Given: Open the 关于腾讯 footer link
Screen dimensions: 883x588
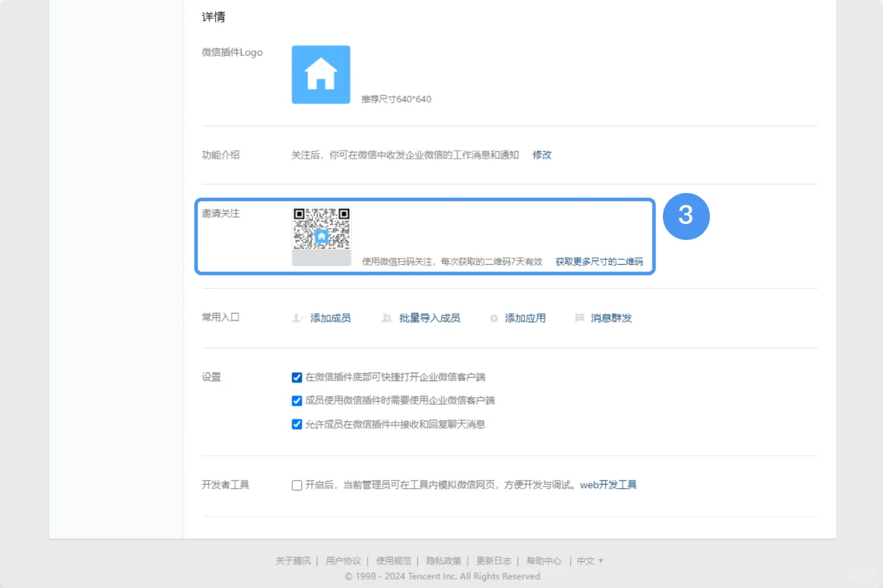Looking at the screenshot, I should click(x=293, y=560).
